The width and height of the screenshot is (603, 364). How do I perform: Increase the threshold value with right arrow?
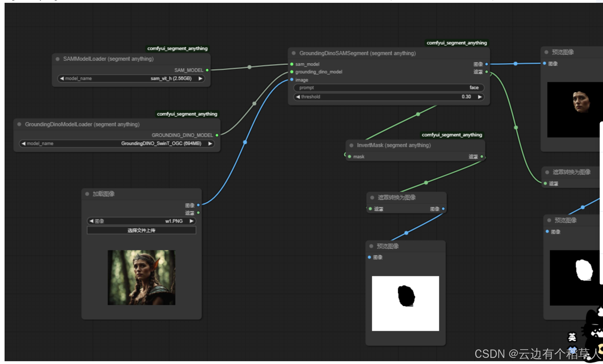tap(480, 97)
